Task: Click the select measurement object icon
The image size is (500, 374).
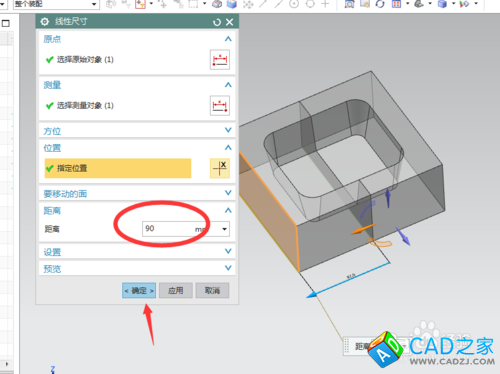Action: point(220,106)
